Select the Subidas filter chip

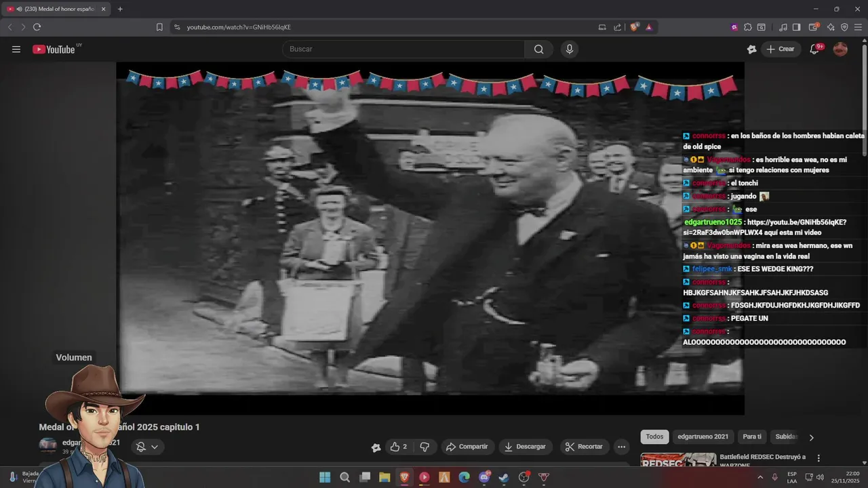(786, 437)
